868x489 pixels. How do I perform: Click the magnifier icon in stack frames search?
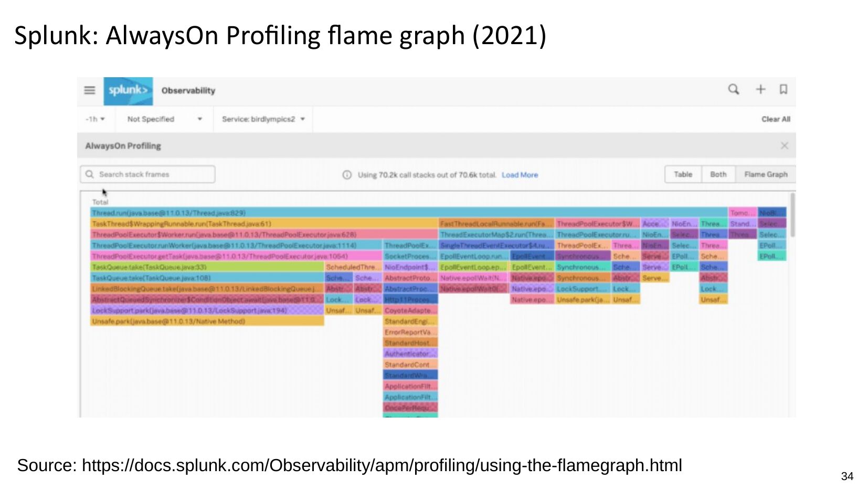pyautogui.click(x=90, y=174)
